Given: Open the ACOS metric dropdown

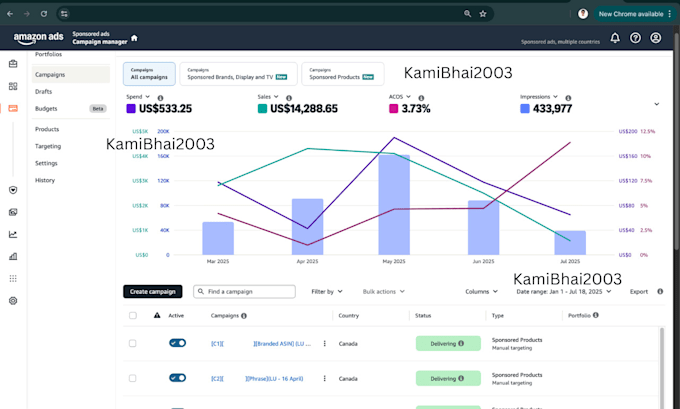Looking at the screenshot, I should coord(400,97).
